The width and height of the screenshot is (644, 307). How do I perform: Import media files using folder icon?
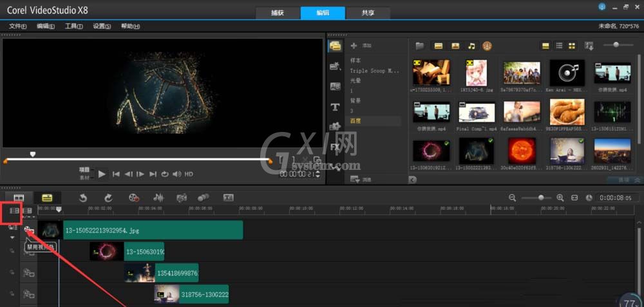(x=419, y=46)
